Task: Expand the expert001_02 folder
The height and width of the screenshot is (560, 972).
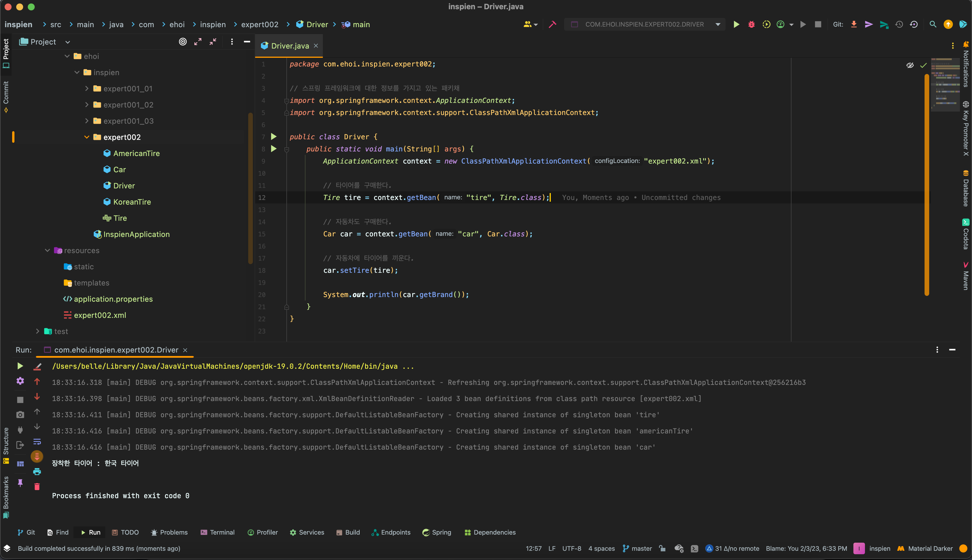Action: [86, 105]
